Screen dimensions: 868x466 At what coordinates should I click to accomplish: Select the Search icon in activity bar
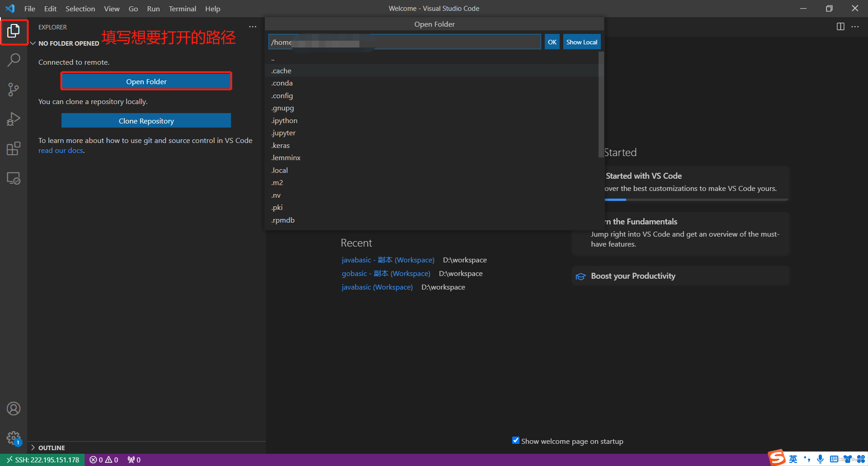coord(14,60)
